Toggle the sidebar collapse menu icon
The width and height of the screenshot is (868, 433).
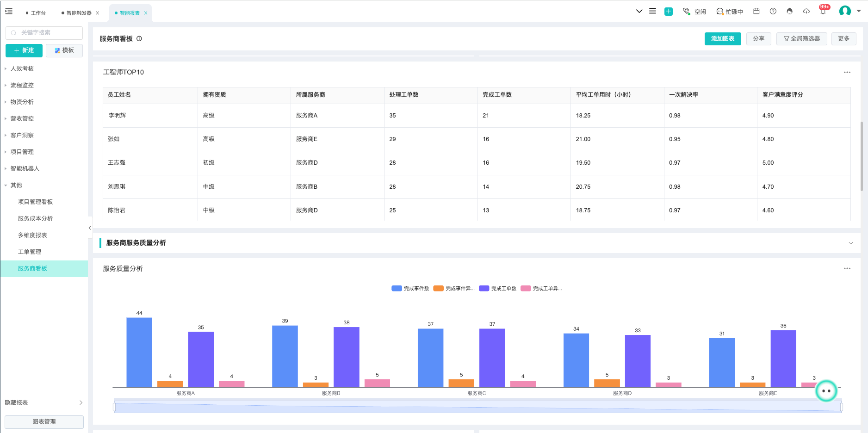(x=9, y=11)
